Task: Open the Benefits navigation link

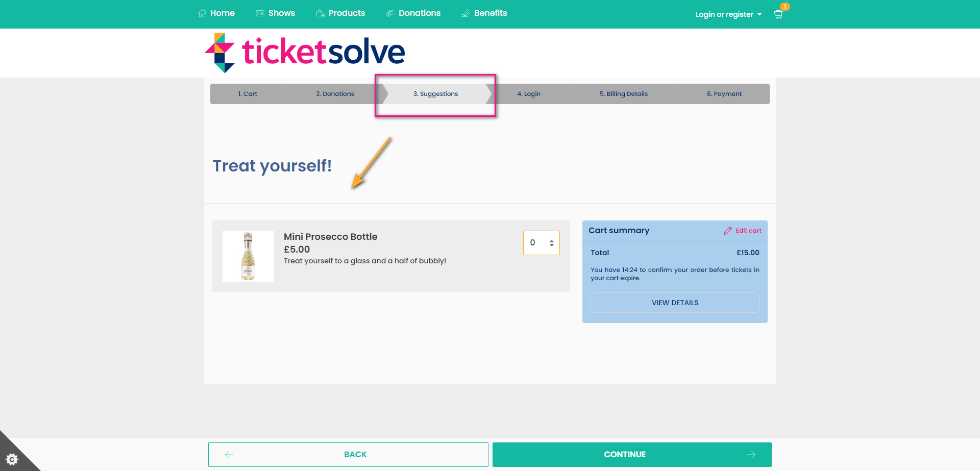Action: pyautogui.click(x=484, y=13)
